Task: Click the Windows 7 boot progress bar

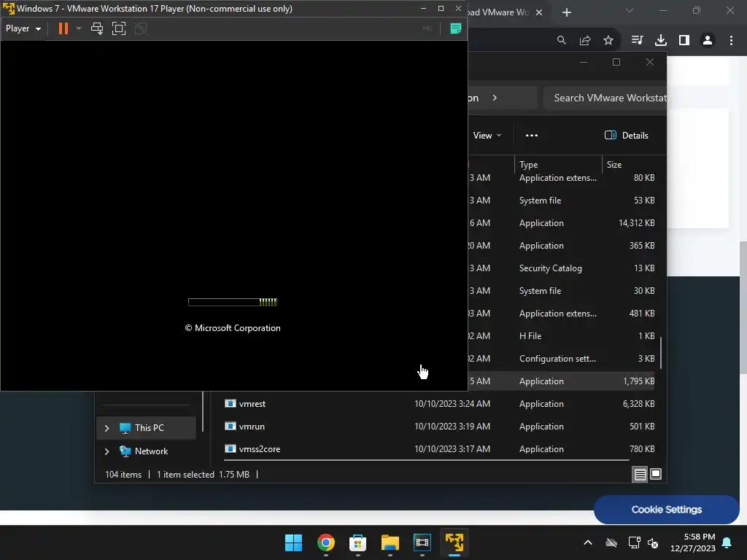Action: pyautogui.click(x=233, y=302)
